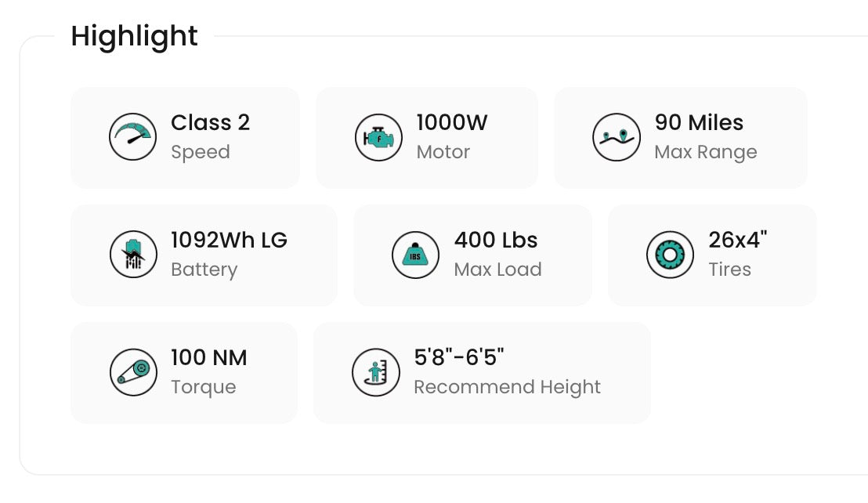Click the "400 Lbs" load value

click(x=496, y=241)
